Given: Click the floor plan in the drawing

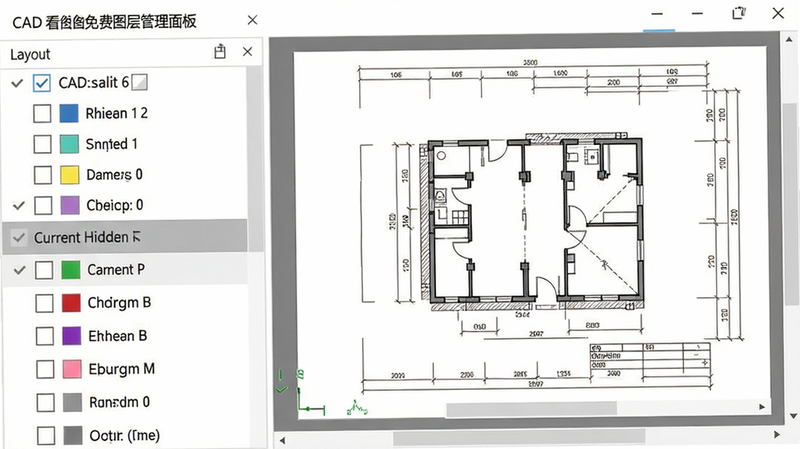Looking at the screenshot, I should (x=531, y=222).
